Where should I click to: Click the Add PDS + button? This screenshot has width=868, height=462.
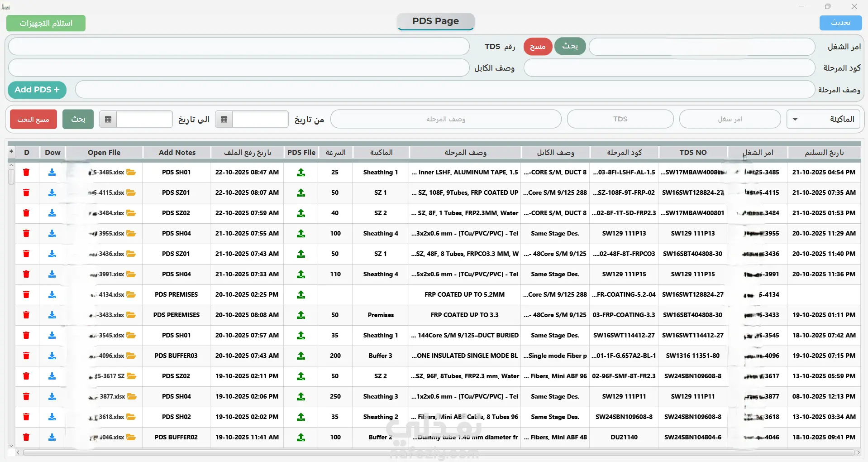click(x=37, y=90)
